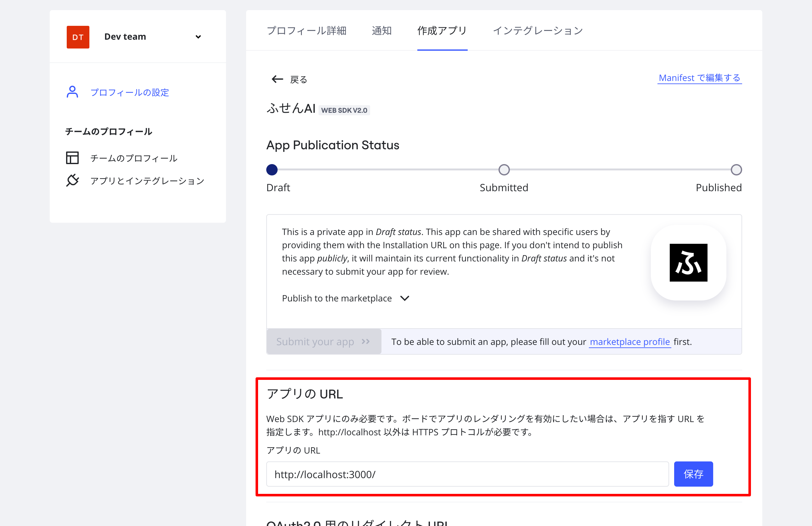Click the team profile layout icon
This screenshot has height=526, width=812.
click(72, 158)
